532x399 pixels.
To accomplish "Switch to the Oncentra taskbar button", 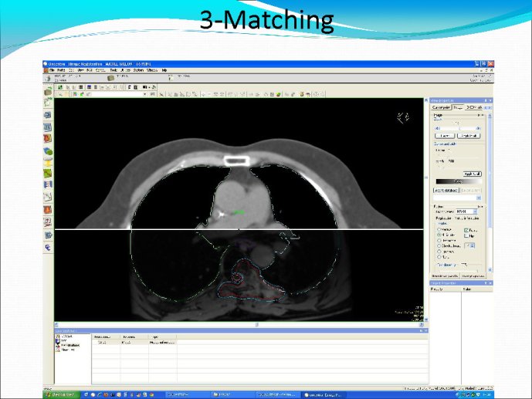I will (x=324, y=395).
